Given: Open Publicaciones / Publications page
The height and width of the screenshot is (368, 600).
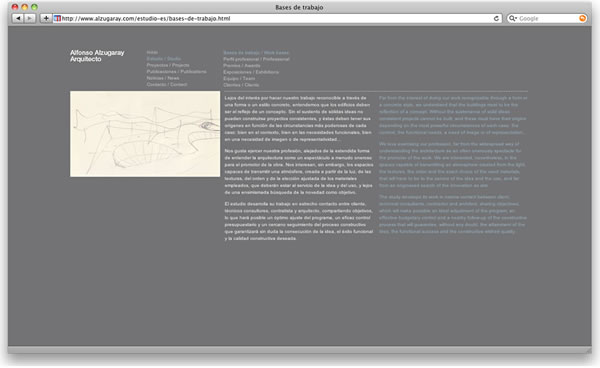Looking at the screenshot, I should click(176, 72).
